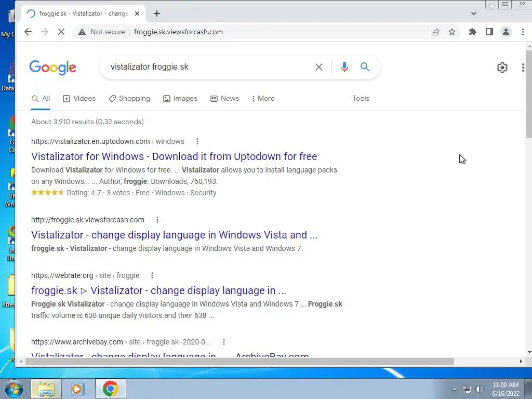Open a new tab with plus button
The image size is (532, 399).
pos(157,14)
